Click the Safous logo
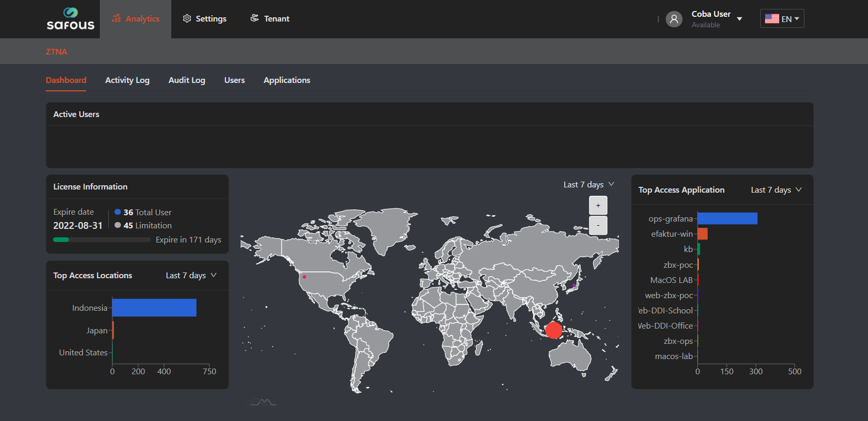Screen dimensions: 868x421 [70, 19]
